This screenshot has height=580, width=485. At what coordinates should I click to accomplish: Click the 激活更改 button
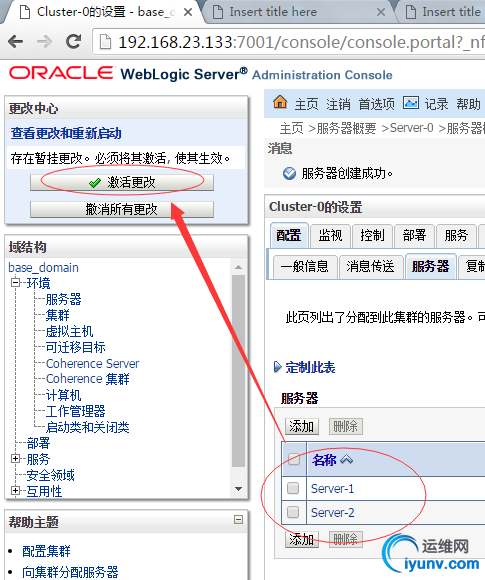pos(122,182)
